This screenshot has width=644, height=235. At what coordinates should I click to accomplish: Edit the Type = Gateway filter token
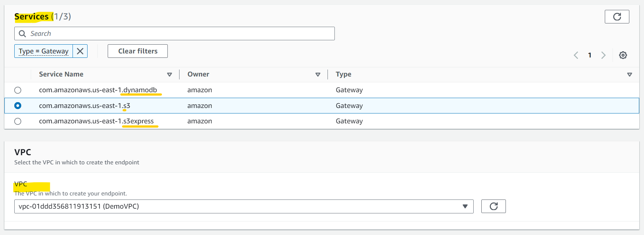pyautogui.click(x=44, y=51)
